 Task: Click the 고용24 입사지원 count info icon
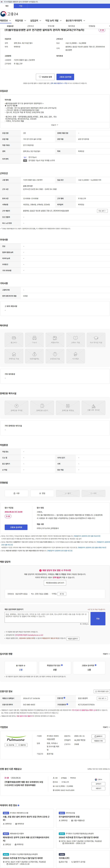click(x=95, y=665)
